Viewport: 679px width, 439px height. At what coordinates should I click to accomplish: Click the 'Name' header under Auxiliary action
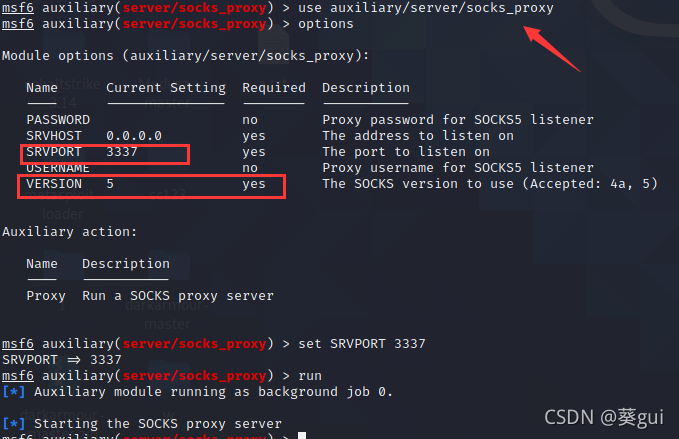pyautogui.click(x=42, y=264)
